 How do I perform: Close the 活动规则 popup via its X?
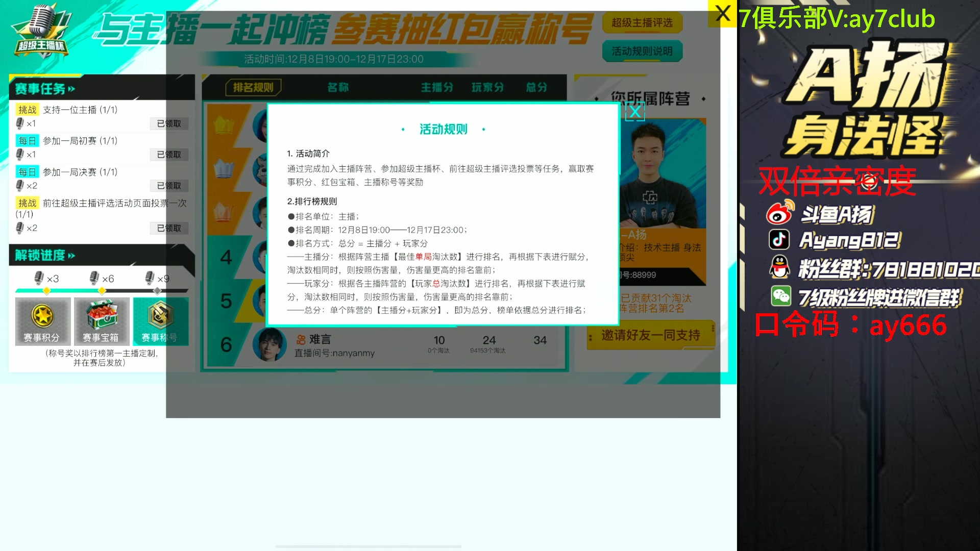coord(634,112)
